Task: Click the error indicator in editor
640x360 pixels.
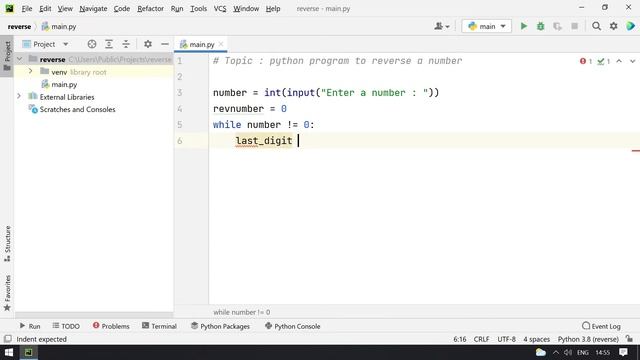Action: tap(586, 61)
